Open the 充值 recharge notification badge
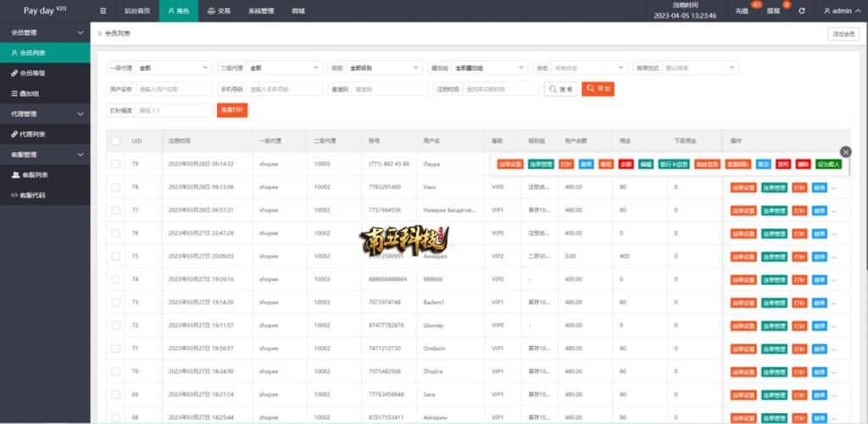 744,11
